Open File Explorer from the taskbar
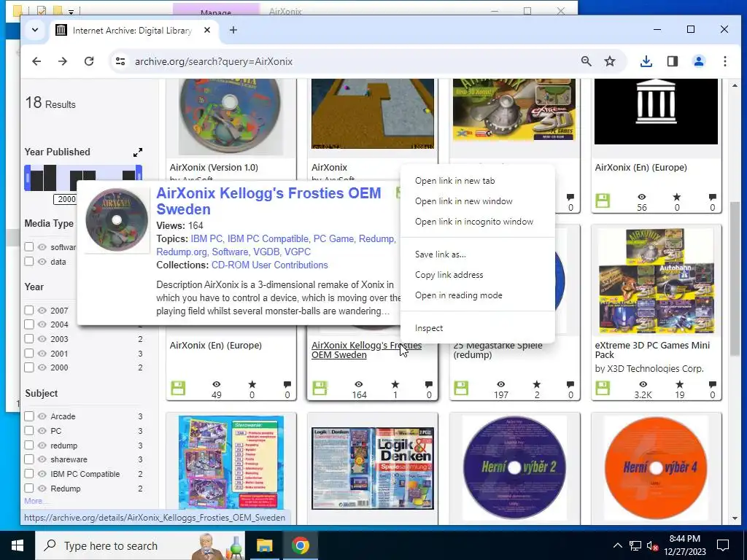The width and height of the screenshot is (747, 560). tap(264, 545)
